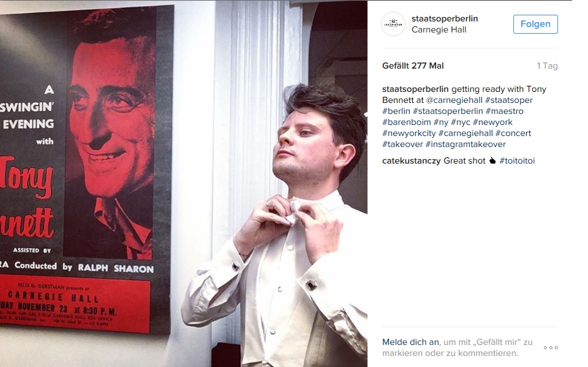The width and height of the screenshot is (588, 367).
Task: Open the #maestro hashtag
Action: coord(504,111)
